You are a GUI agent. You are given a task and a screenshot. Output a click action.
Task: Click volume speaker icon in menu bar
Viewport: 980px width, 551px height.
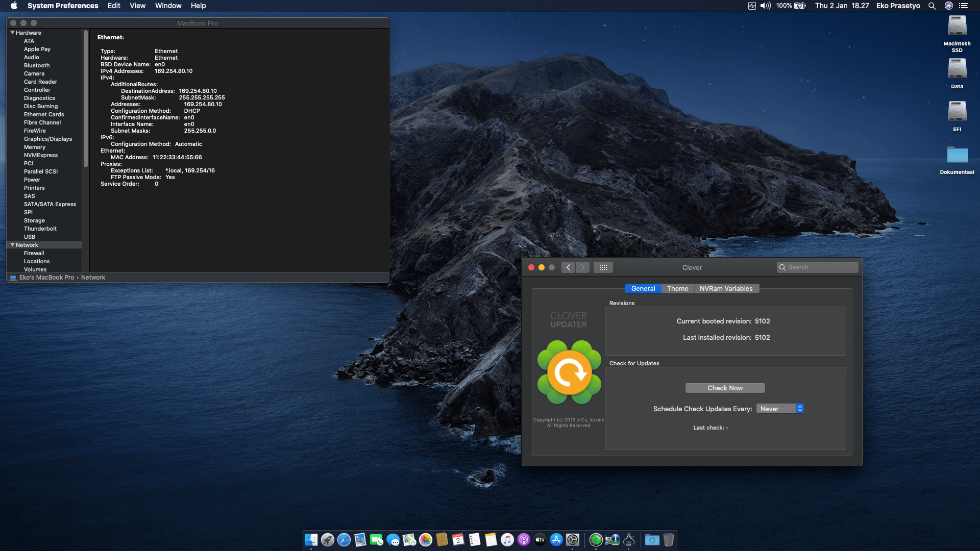click(x=766, y=6)
